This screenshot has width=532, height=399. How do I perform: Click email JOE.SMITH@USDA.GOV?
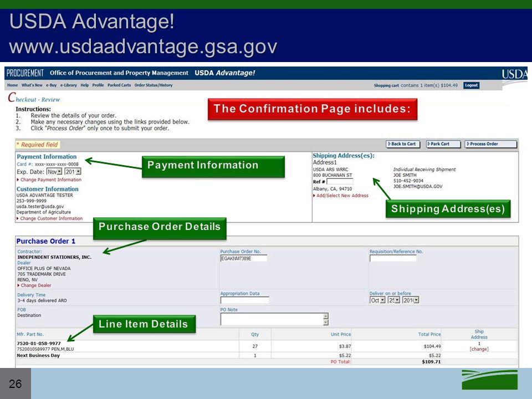click(418, 186)
